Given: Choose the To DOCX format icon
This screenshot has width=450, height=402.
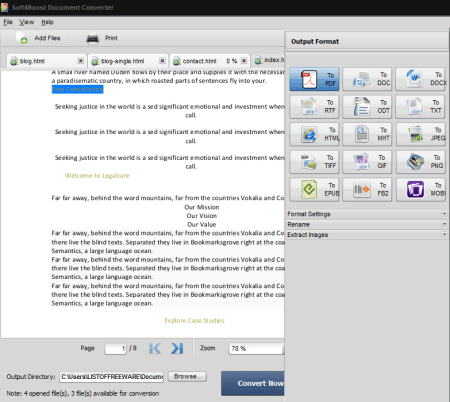Looking at the screenshot, I should click(414, 78).
